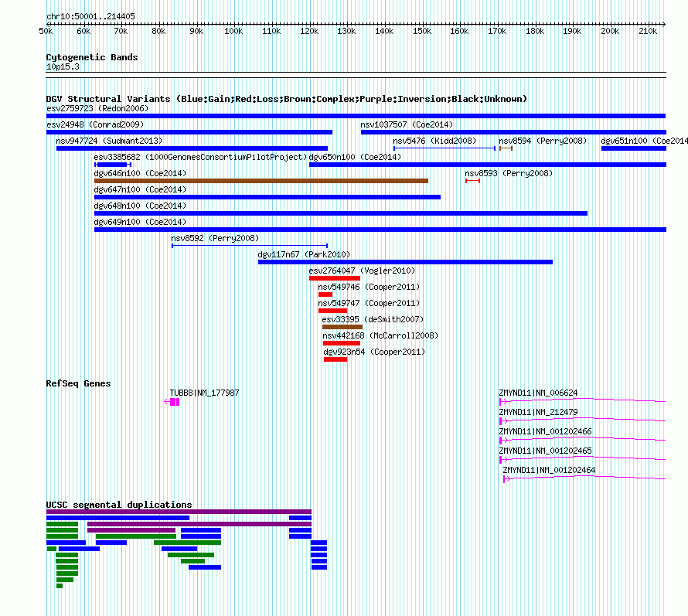This screenshot has height=616, width=688.
Task: Click the 150k tick label on the ruler
Action: click(421, 31)
